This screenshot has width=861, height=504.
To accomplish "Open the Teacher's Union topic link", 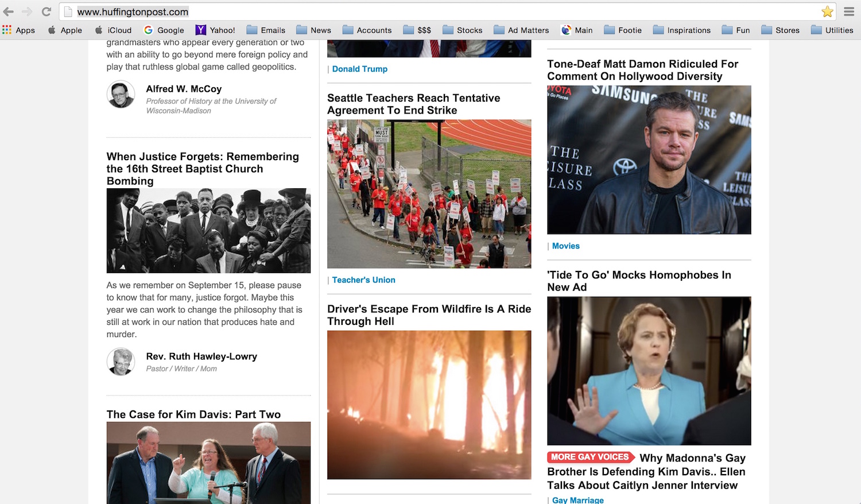I will [x=364, y=280].
